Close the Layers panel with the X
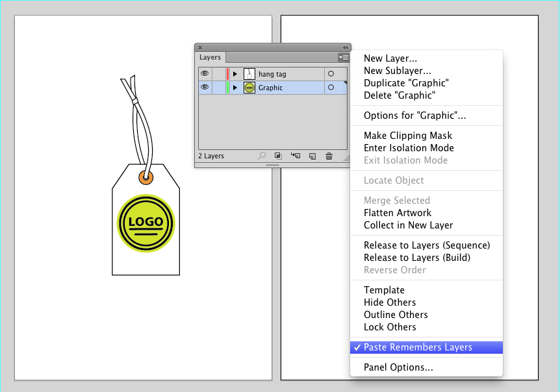Screen dimensions: 560x392 pos(200,47)
